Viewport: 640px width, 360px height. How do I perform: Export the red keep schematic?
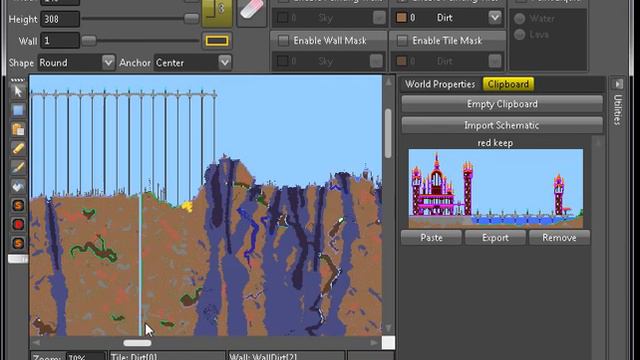coord(495,238)
